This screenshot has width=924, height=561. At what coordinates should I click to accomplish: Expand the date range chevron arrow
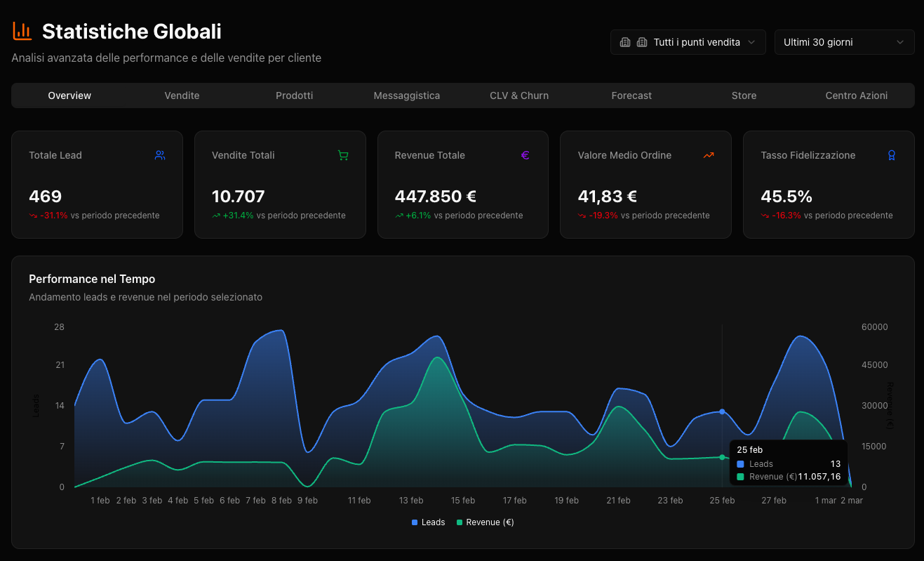tap(900, 42)
